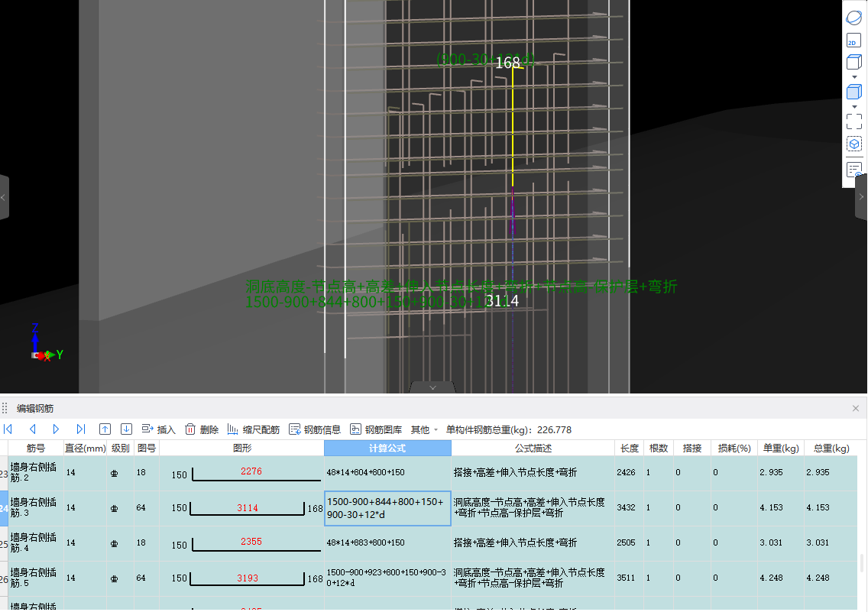The width and height of the screenshot is (868, 612).
Task: Go to next rebar record
Action: point(56,429)
